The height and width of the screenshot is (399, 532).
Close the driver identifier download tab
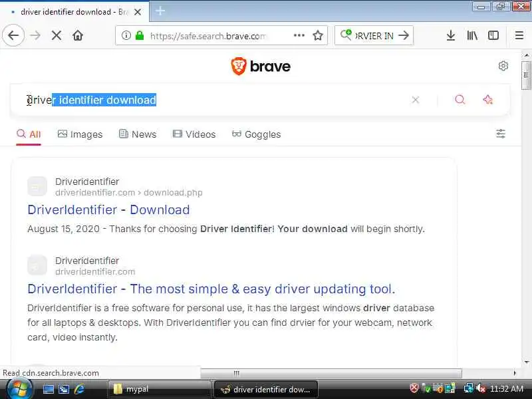tap(138, 12)
